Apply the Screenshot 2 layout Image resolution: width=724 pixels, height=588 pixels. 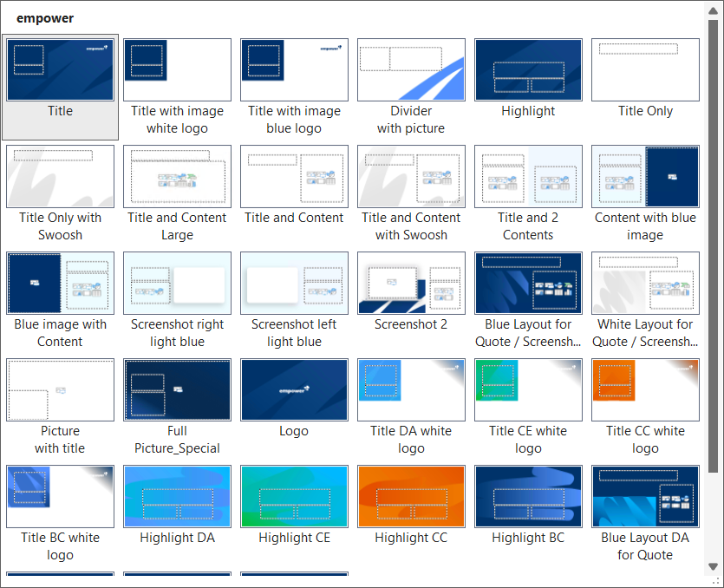point(411,283)
